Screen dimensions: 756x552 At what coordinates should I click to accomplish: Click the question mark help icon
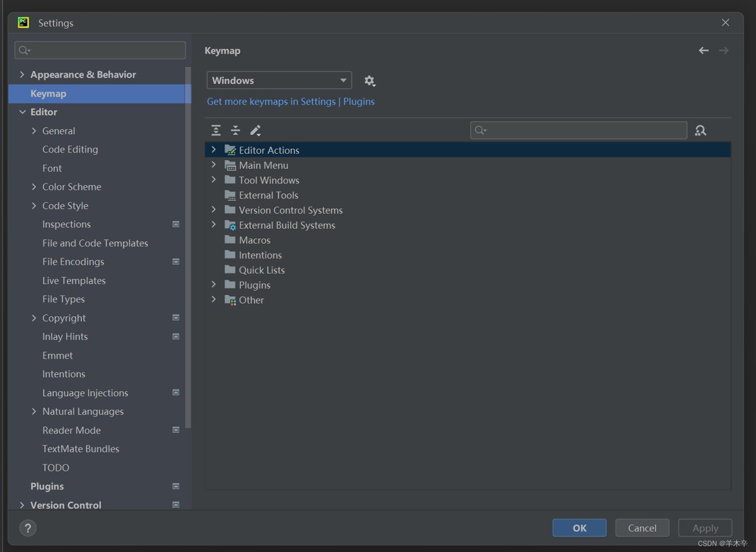[x=28, y=528]
